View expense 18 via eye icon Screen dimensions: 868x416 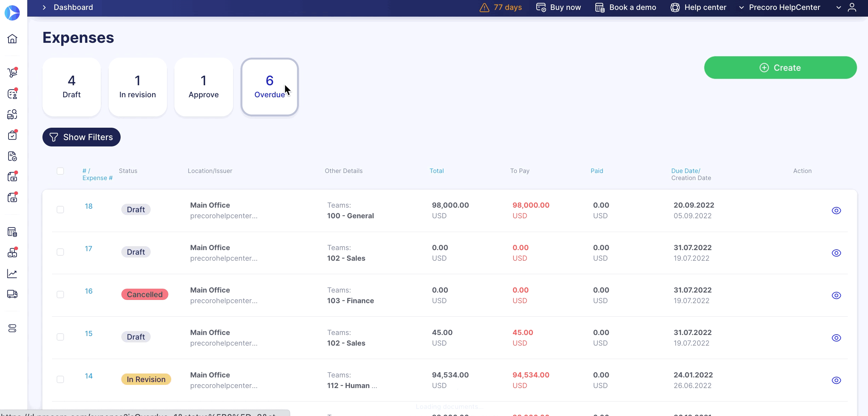click(836, 210)
